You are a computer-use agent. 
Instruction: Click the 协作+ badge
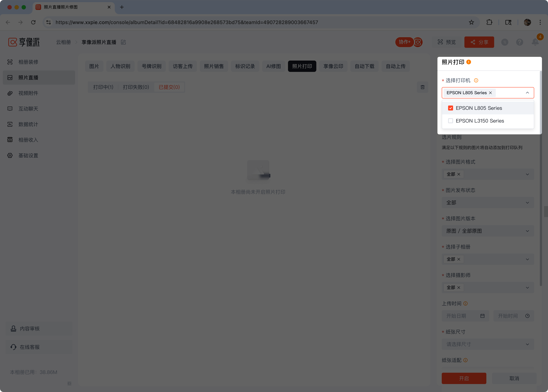tap(404, 42)
